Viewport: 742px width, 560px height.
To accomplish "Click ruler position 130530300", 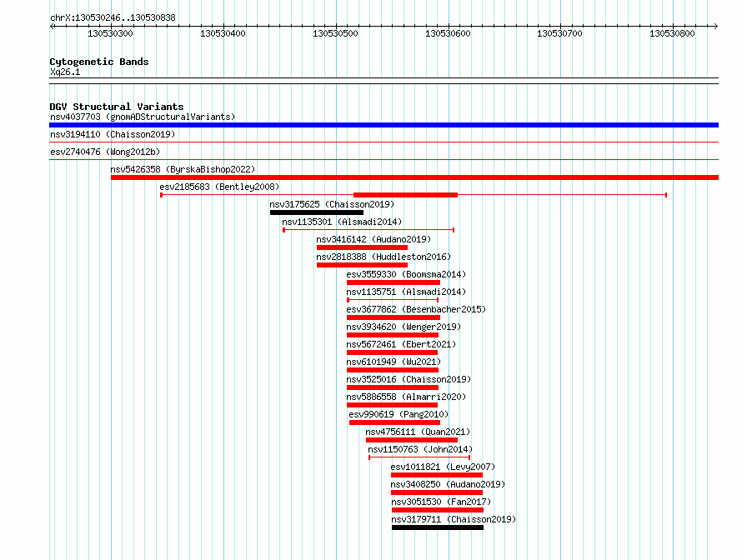I will pos(110,33).
